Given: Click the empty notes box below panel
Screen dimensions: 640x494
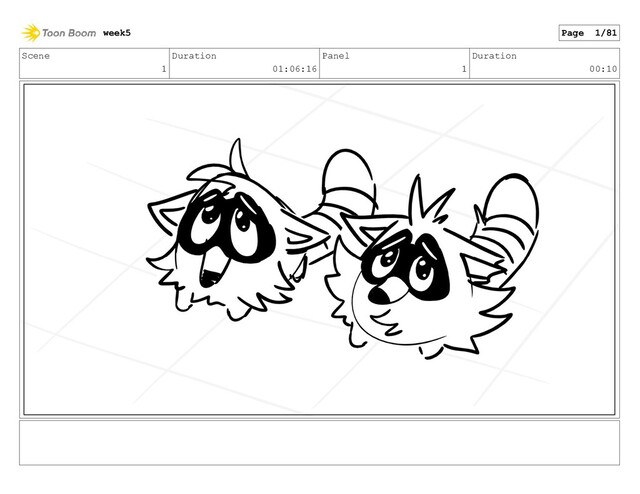Looking at the screenshot, I should click(319, 443).
